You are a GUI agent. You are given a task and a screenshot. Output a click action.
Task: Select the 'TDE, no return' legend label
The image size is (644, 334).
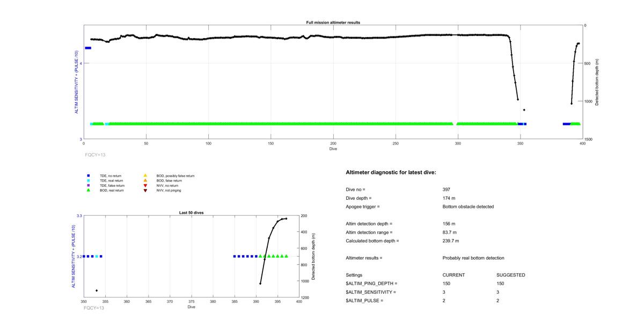(111, 176)
